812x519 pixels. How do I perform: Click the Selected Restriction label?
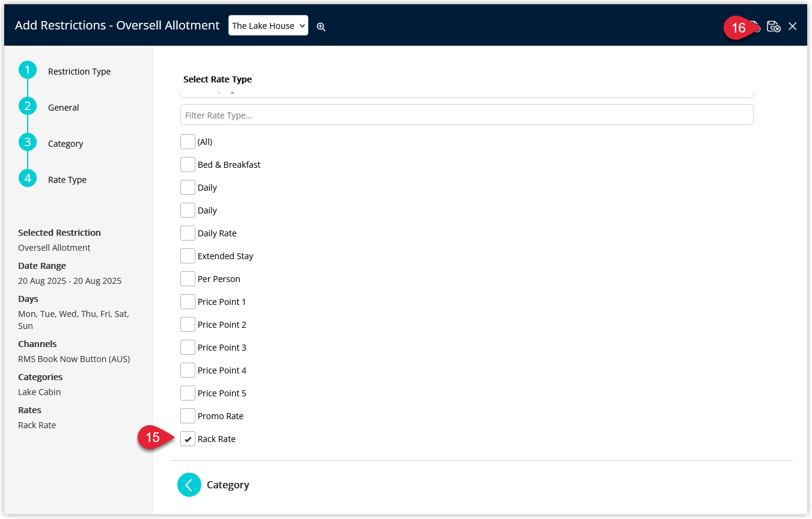click(x=60, y=233)
